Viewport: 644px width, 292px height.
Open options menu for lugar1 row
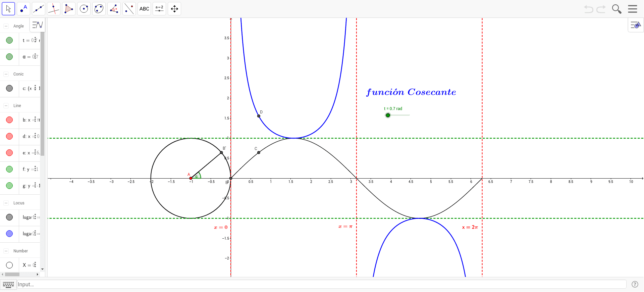(x=35, y=217)
